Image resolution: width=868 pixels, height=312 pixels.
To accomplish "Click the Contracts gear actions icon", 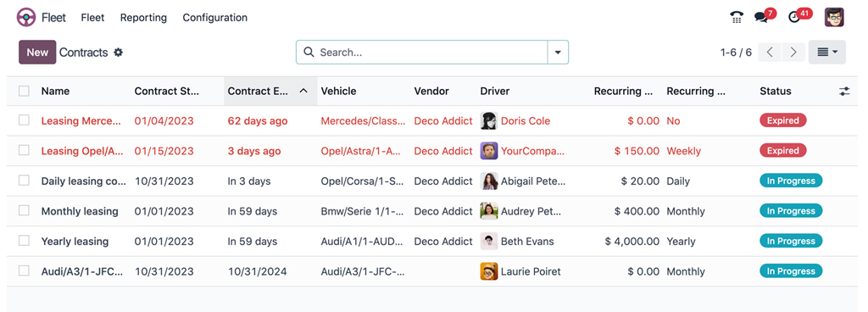I will pos(118,53).
